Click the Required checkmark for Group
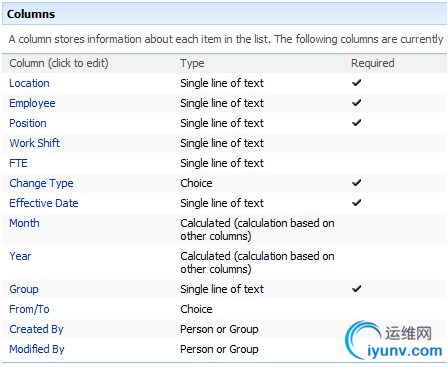This screenshot has width=448, height=367. coord(357,289)
